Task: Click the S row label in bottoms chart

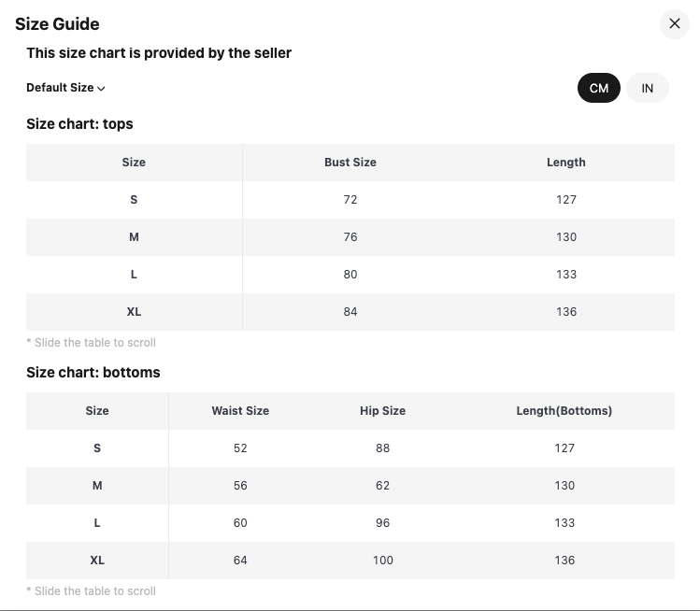Action: 97,448
